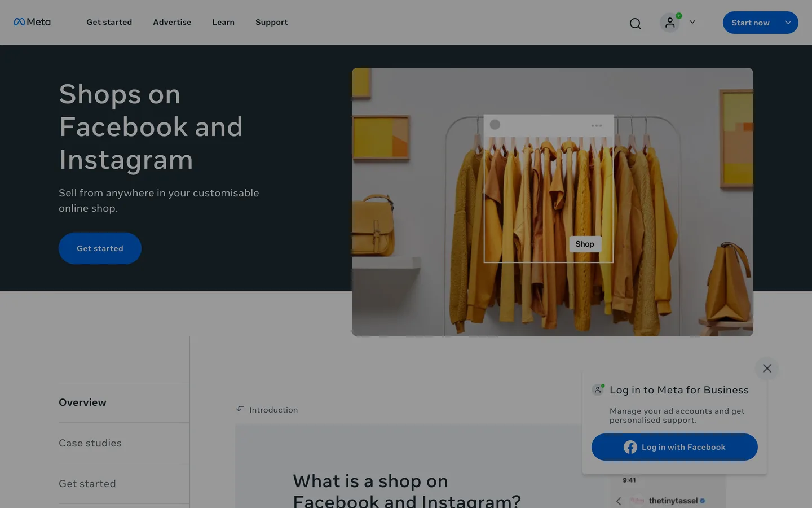Screen dimensions: 812x508
Task: Click the back chevron in phone mockup
Action: point(619,501)
